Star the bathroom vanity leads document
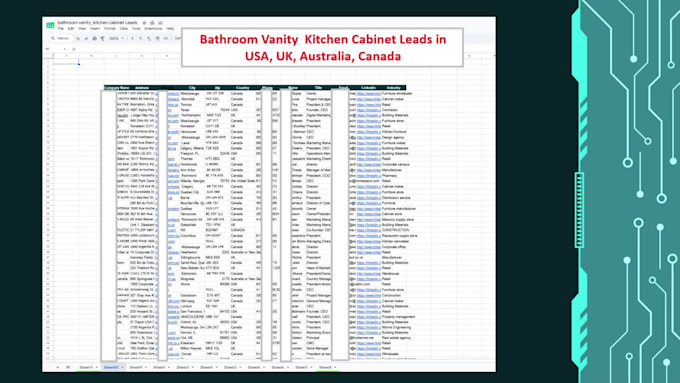The height and width of the screenshot is (383, 680). [144, 23]
